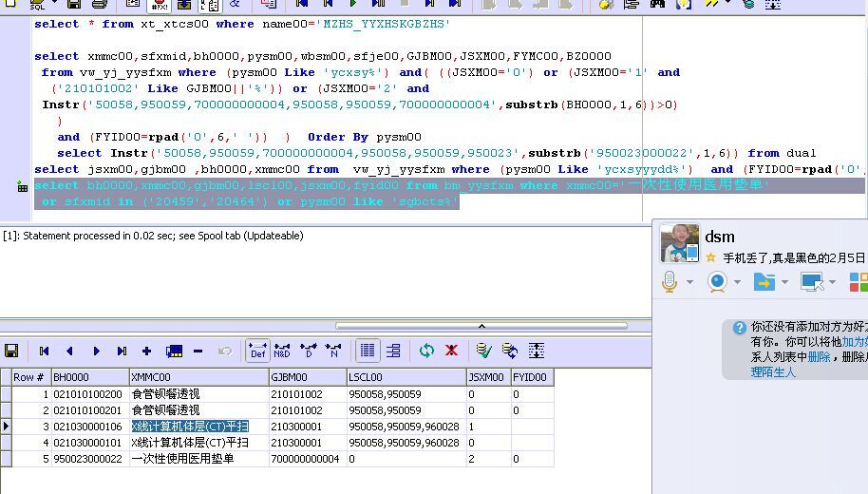The width and height of the screenshot is (868, 494).
Task: Click the 删除 link in the chat notice
Action: pyautogui.click(x=819, y=357)
